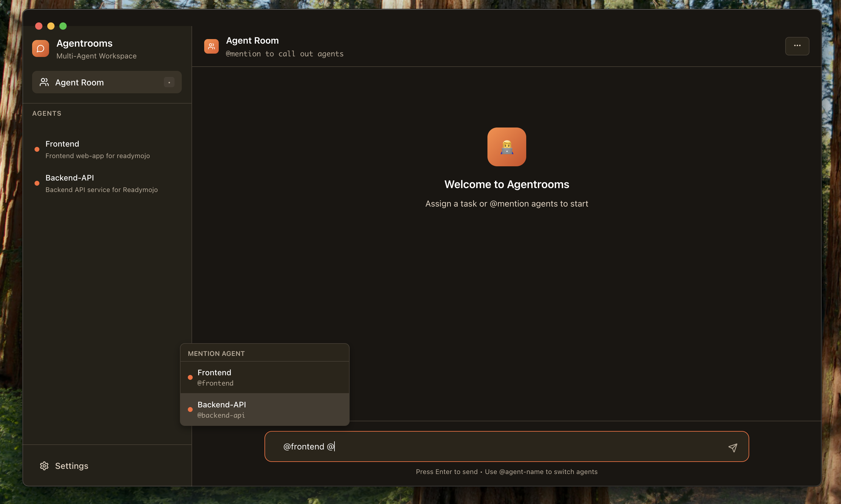841x504 pixels.
Task: Open the Mention Agent popup header
Action: [216, 353]
